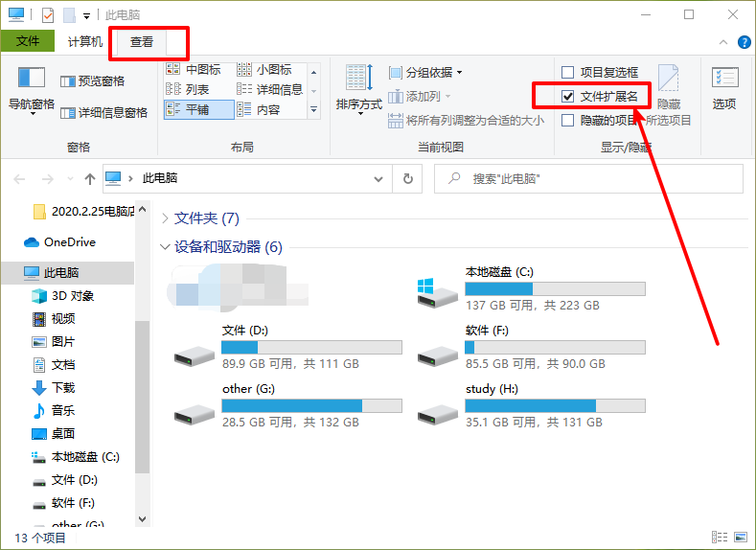756x550 pixels.
Task: Select List (列表) layout
Action: coord(188,89)
